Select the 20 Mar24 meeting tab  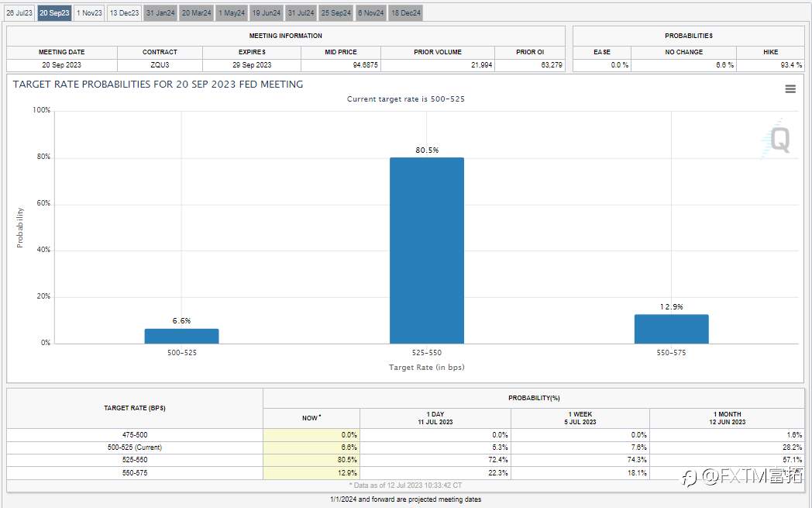pos(196,13)
